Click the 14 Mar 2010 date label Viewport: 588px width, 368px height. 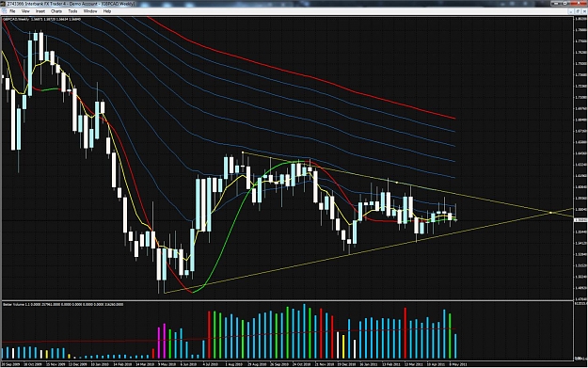point(145,364)
